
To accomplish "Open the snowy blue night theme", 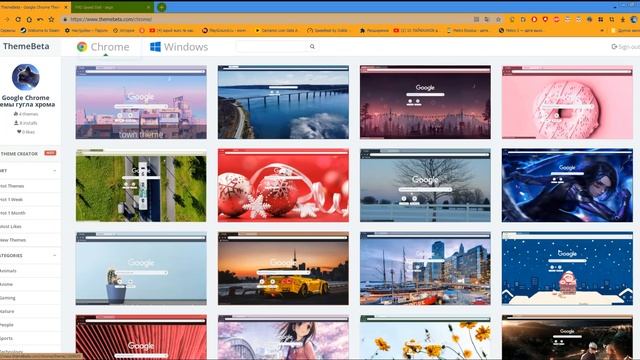I will [x=567, y=269].
